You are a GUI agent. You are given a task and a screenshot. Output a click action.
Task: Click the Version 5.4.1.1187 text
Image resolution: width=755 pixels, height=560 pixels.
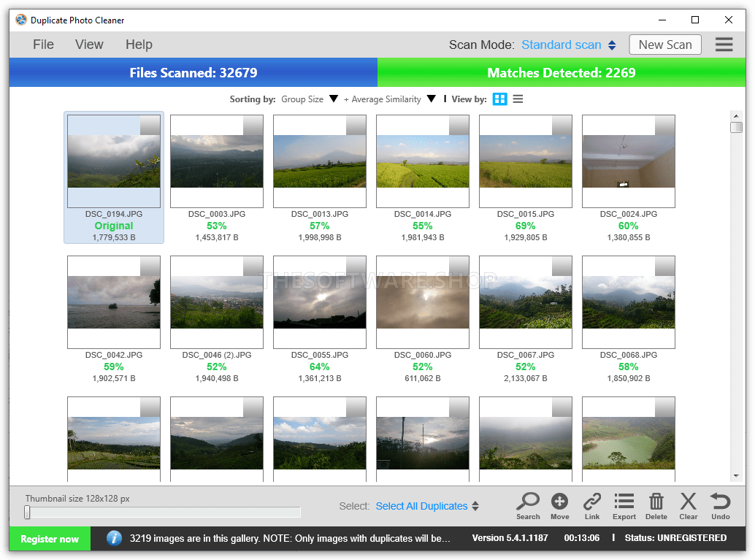510,538
